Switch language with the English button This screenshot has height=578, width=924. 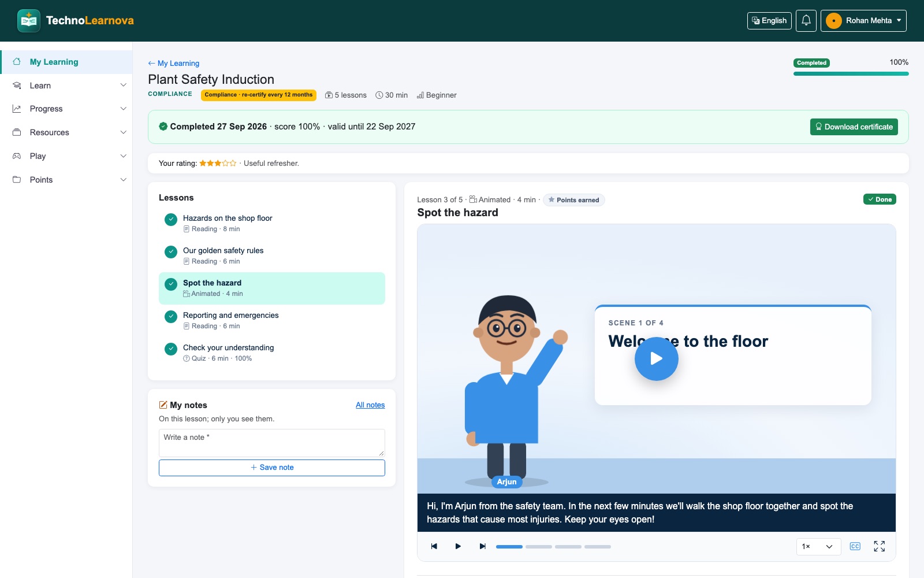769,21
